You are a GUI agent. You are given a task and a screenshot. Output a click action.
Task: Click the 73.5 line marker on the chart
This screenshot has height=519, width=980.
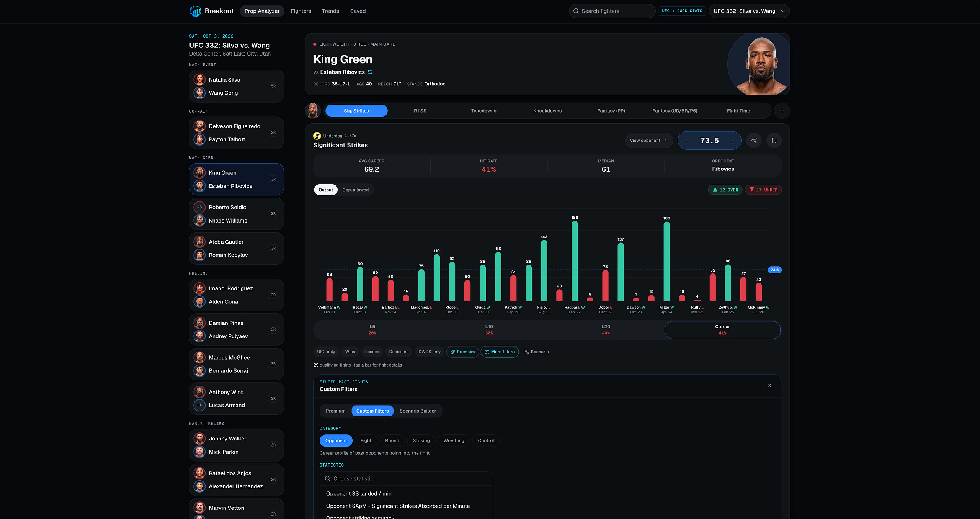tap(775, 270)
